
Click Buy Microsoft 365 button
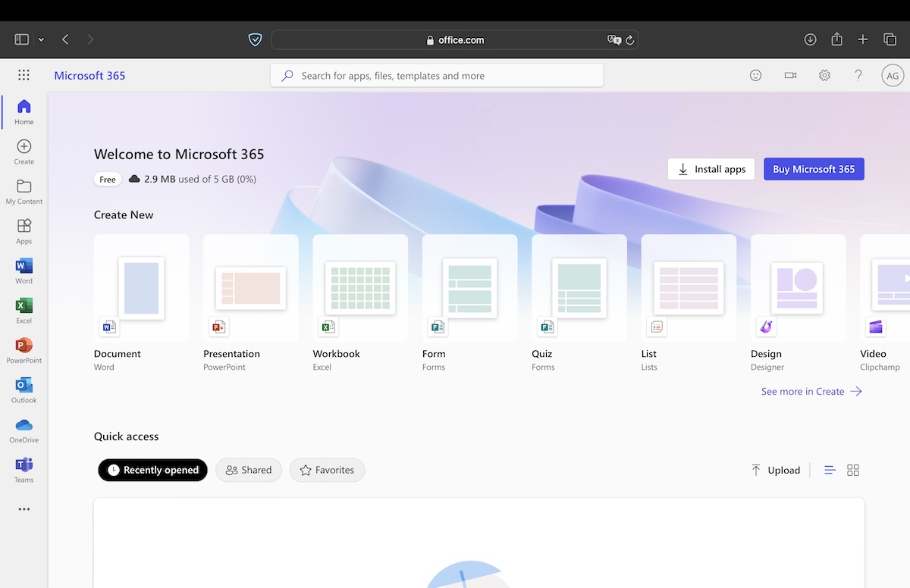[814, 169]
